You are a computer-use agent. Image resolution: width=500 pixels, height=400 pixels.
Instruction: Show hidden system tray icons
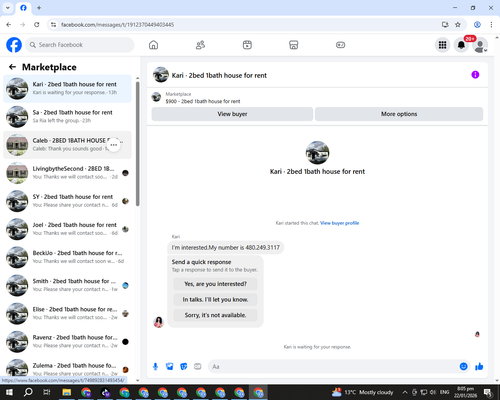(x=404, y=392)
